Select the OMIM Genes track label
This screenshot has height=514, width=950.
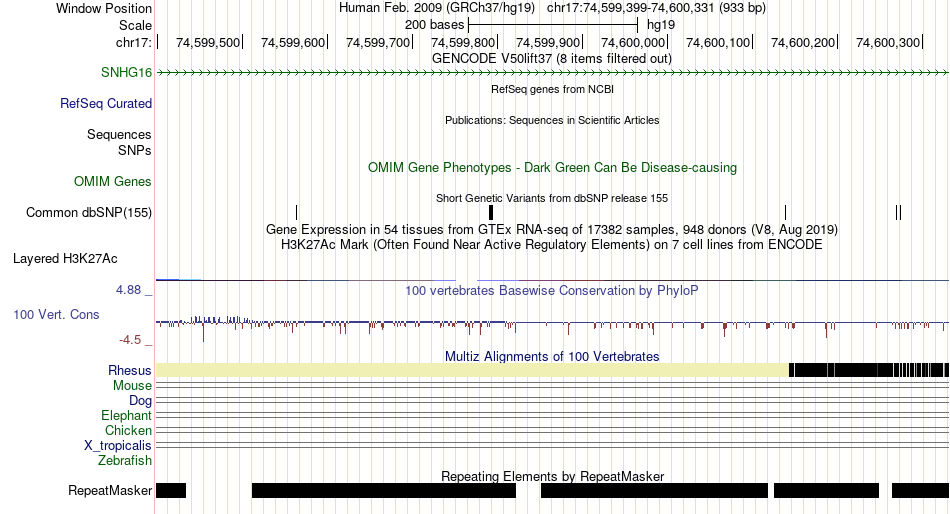tap(112, 182)
